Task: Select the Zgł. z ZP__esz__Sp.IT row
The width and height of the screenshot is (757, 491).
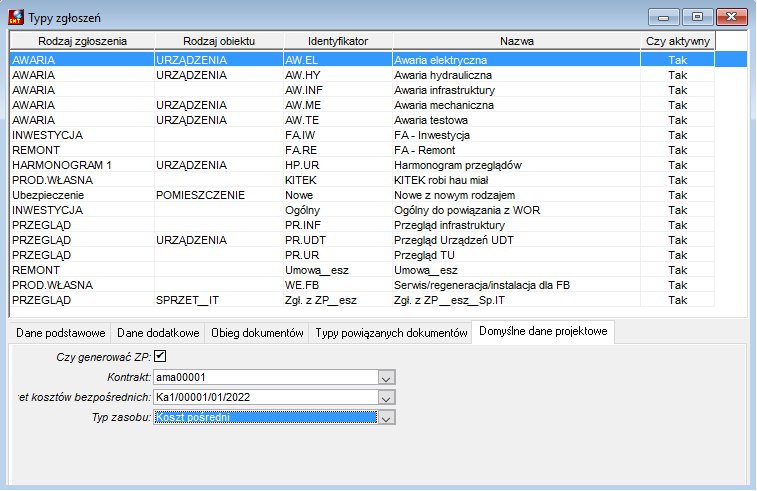Action: 362,300
